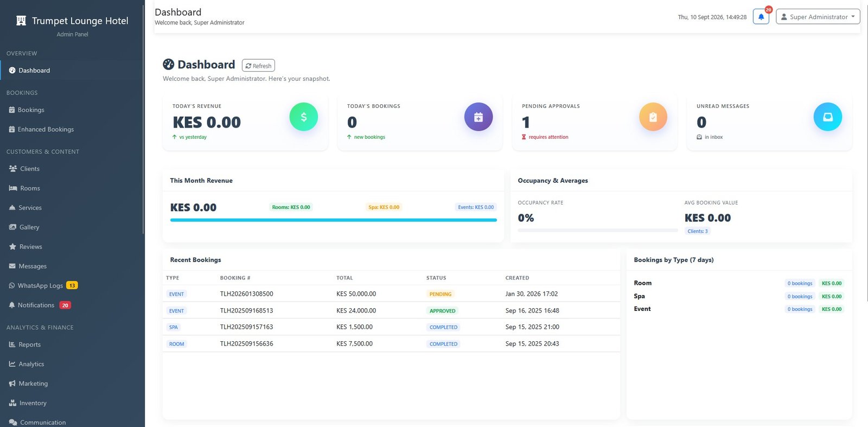Open the Dashboard menu item
This screenshot has width=868, height=427.
pos(72,71)
